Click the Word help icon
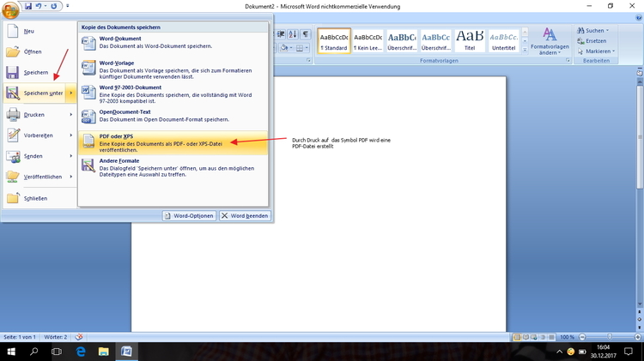644x361 pixels. click(x=639, y=18)
